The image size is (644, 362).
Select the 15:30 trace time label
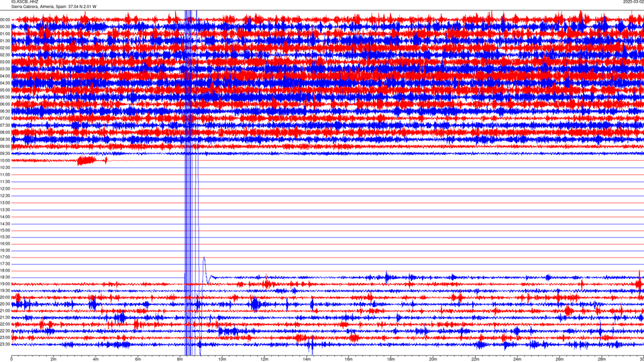pos(5,237)
